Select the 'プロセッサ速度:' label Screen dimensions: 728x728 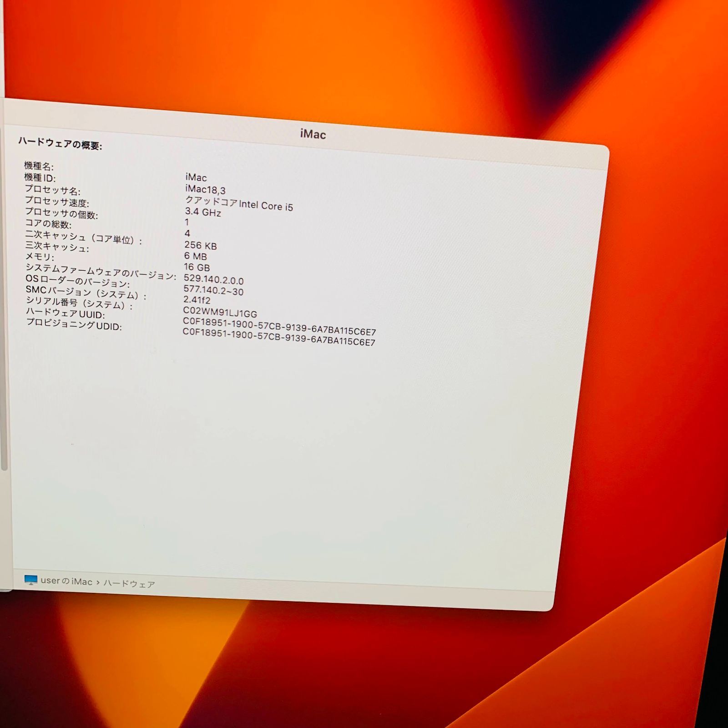pos(57,202)
